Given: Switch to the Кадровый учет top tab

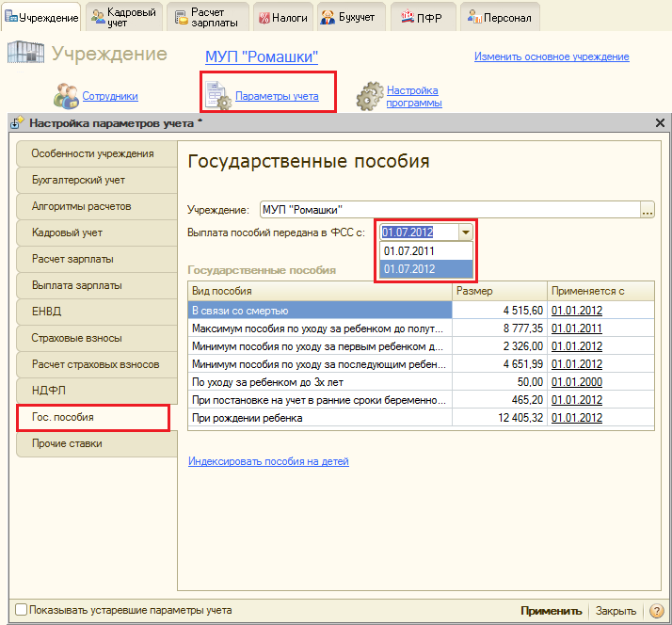Looking at the screenshot, I should (x=124, y=18).
